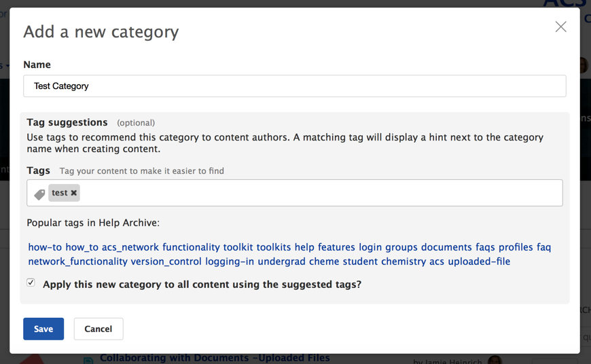Select the 'version_control' popular tag
Image resolution: width=591 pixels, height=364 pixels.
(166, 261)
